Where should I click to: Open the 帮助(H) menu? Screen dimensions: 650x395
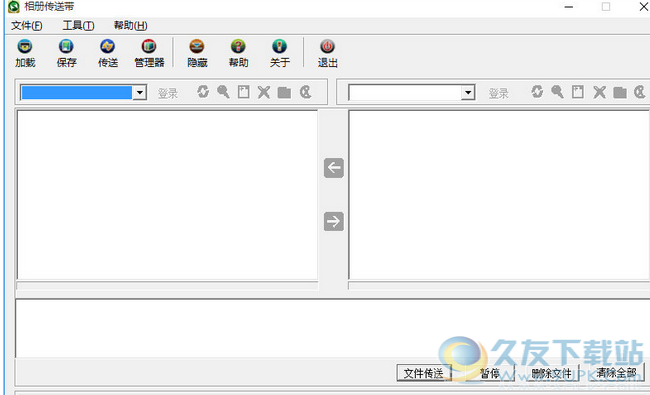[131, 26]
